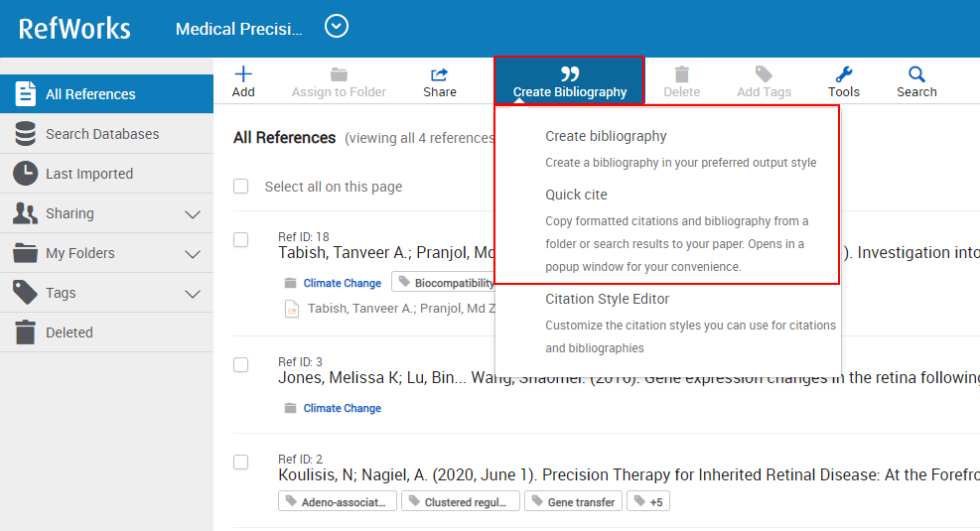980x531 pixels.
Task: Expand the My Folders section chevron
Action: [x=193, y=254]
